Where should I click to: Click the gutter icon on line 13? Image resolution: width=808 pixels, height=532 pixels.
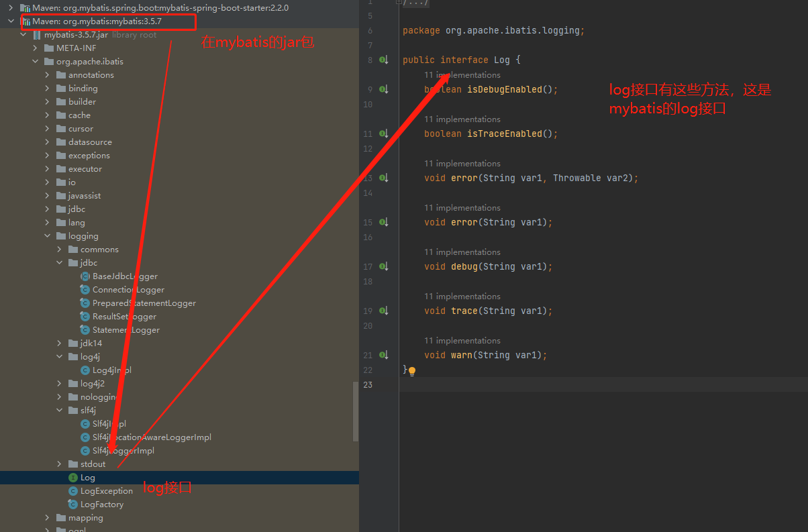click(384, 178)
